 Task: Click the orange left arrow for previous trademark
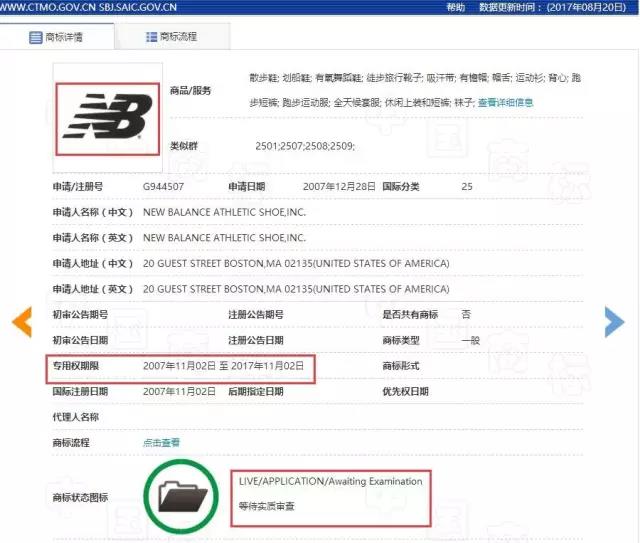(22, 321)
